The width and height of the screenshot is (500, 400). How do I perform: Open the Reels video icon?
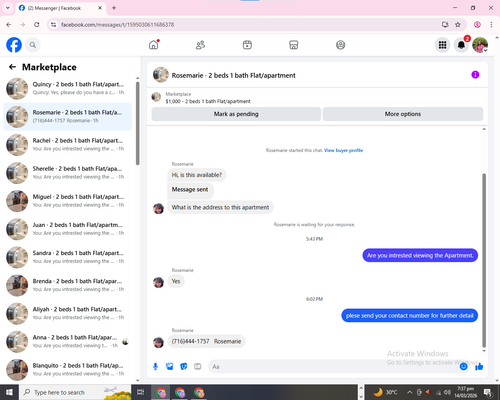247,45
